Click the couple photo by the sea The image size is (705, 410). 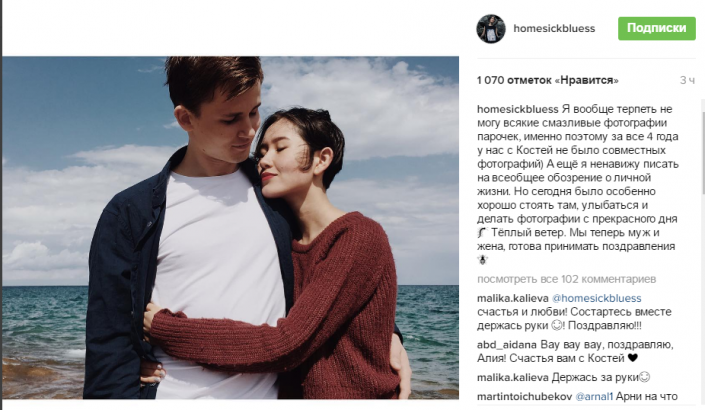pos(231,227)
